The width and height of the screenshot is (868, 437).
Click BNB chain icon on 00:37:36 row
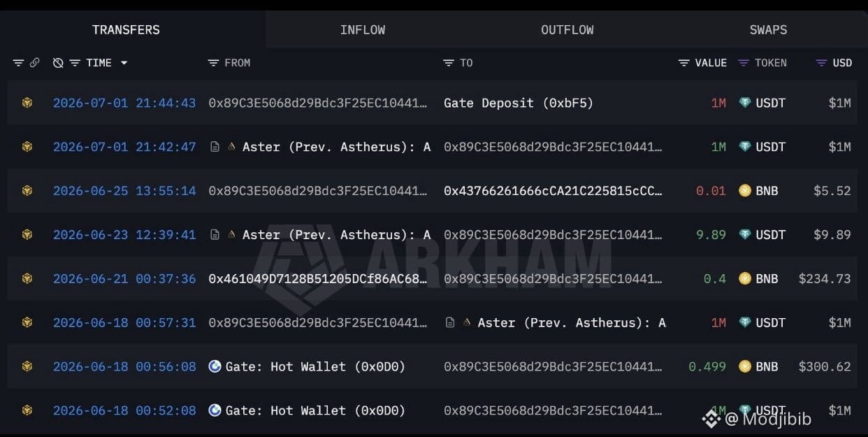27,278
